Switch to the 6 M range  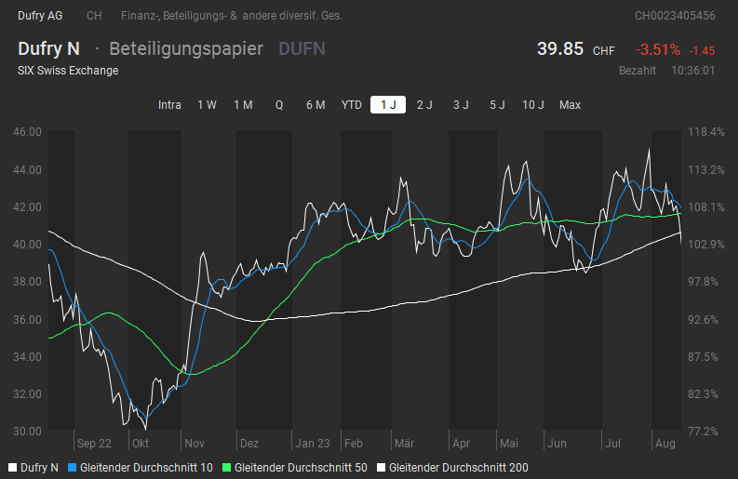click(315, 105)
